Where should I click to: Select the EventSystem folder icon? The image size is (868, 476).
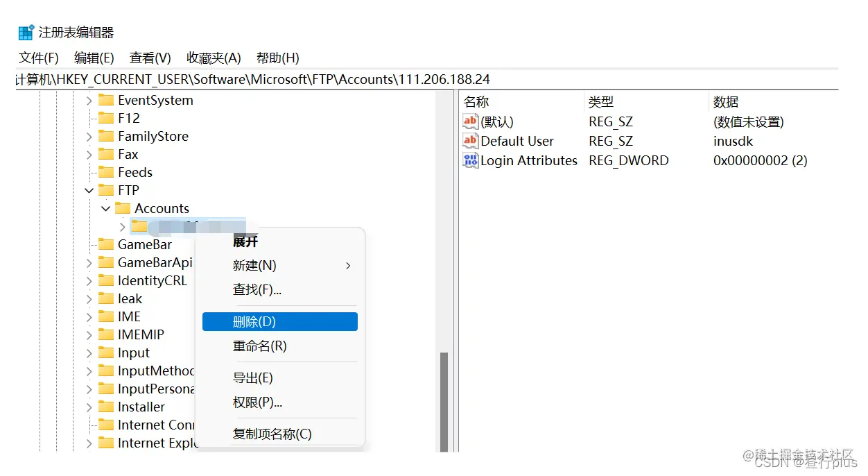click(x=106, y=100)
